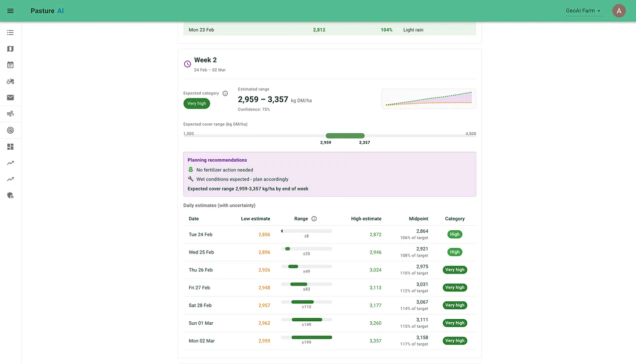Click the Date column header
Image resolution: width=636 pixels, height=364 pixels.
194,219
